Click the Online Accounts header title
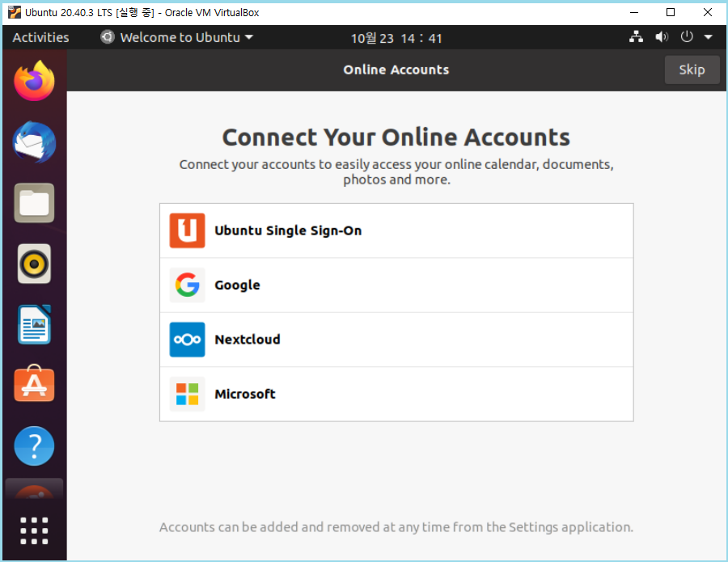 click(x=396, y=70)
